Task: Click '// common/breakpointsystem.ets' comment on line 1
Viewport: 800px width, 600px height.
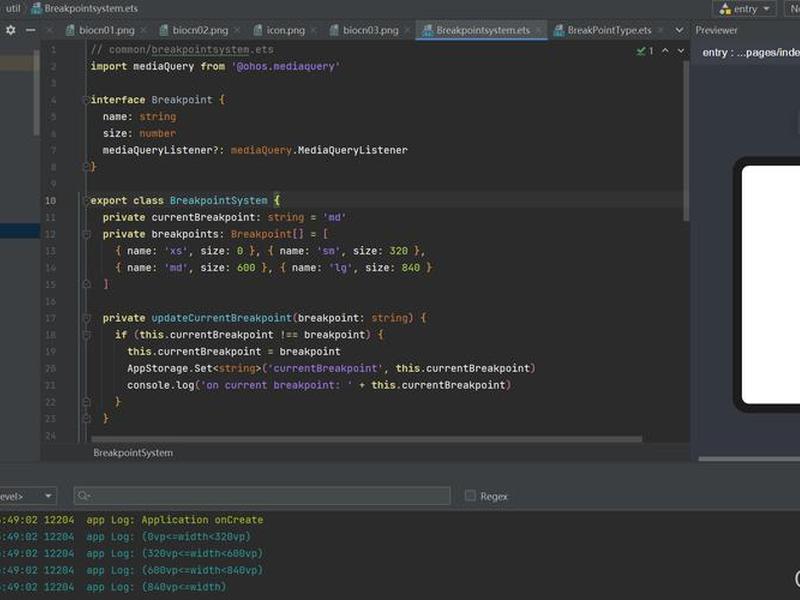Action: pyautogui.click(x=182, y=50)
